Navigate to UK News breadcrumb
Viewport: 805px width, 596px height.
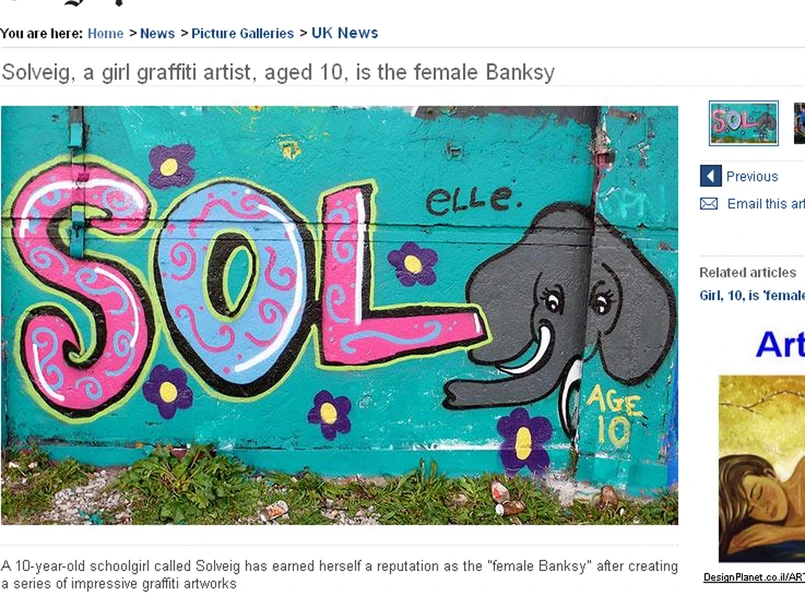tap(344, 33)
